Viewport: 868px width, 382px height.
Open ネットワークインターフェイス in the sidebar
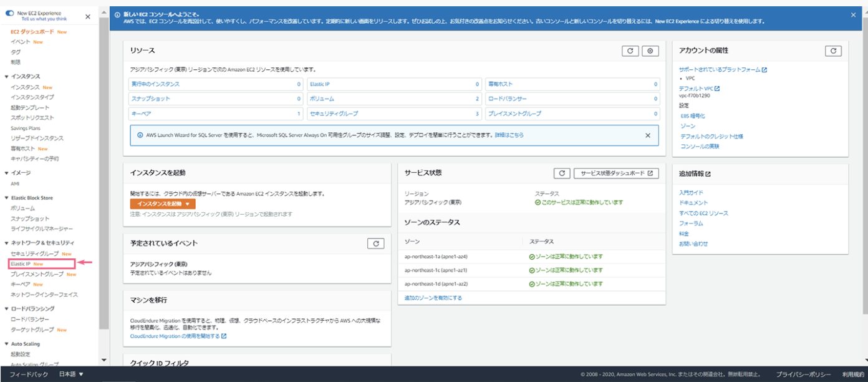(44, 294)
